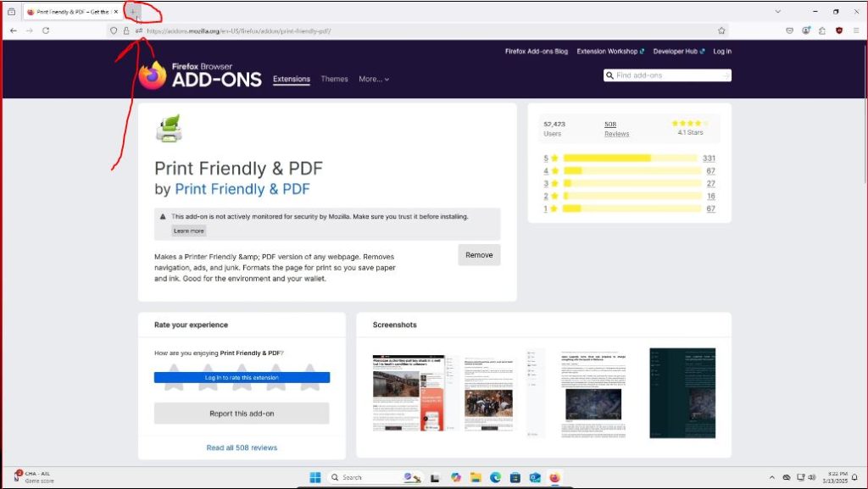Image resolution: width=868 pixels, height=489 pixels.
Task: Filter reviews by 1 star bar
Action: tap(632, 208)
